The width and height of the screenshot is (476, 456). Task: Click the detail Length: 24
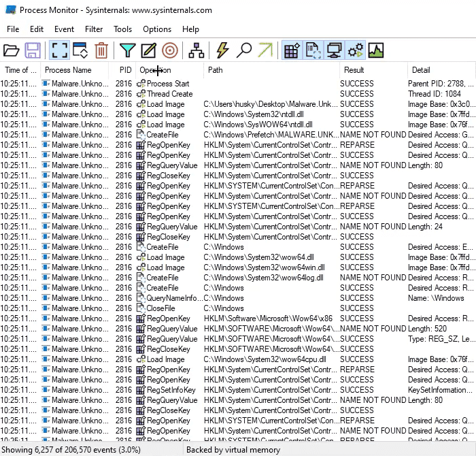pos(425,227)
